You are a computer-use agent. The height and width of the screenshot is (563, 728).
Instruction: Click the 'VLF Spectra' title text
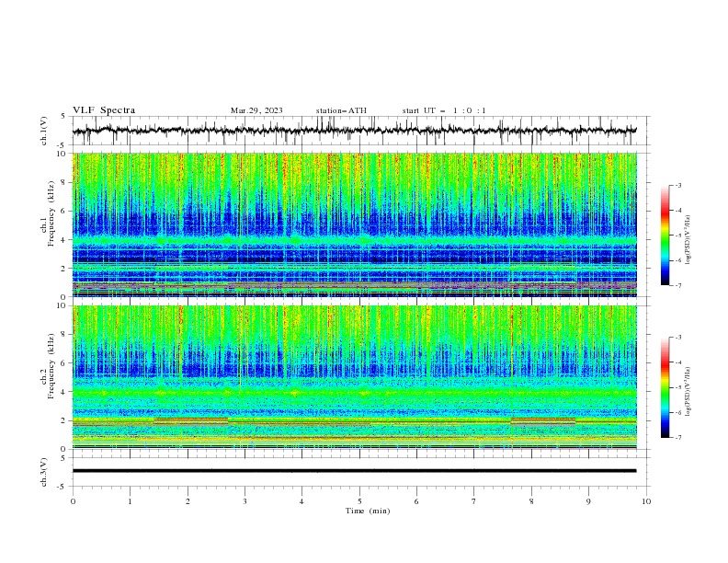pos(104,110)
